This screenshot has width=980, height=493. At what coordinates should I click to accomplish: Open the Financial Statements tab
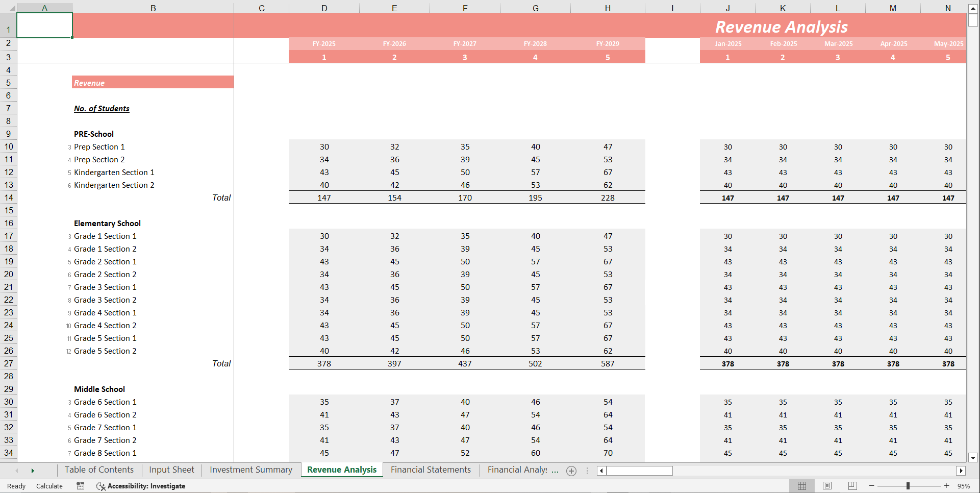pyautogui.click(x=430, y=470)
